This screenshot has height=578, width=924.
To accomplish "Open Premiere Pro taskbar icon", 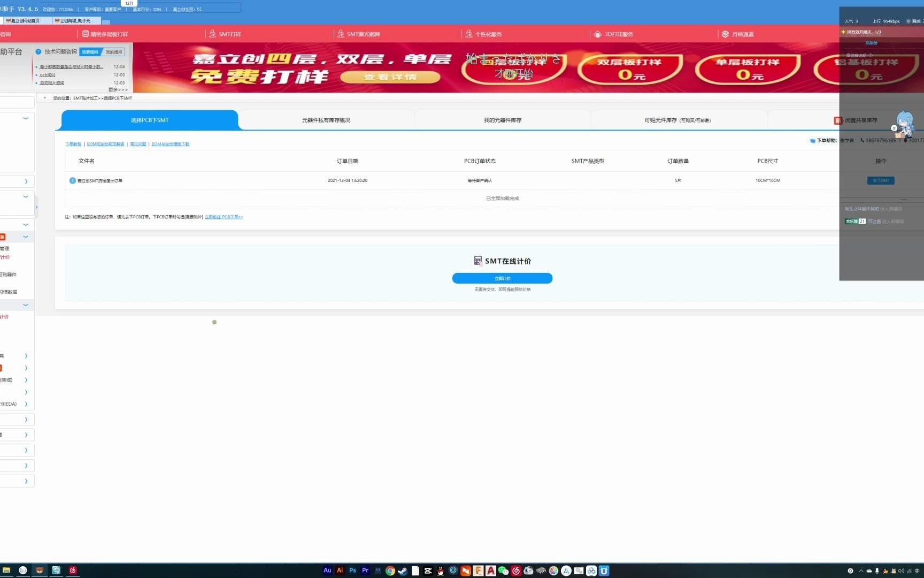I will coord(365,571).
